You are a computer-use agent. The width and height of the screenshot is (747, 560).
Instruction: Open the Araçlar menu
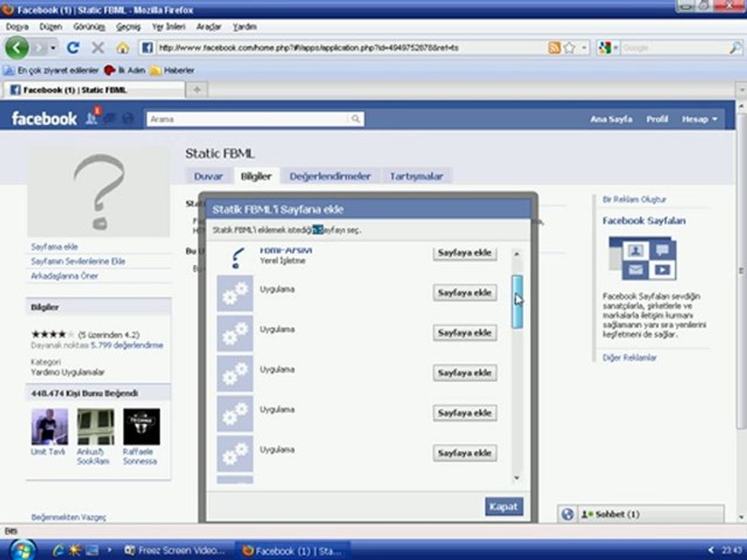pos(209,26)
